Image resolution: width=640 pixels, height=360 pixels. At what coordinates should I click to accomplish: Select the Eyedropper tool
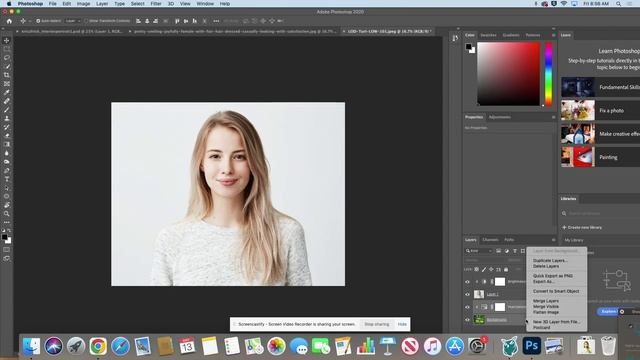pos(7,92)
